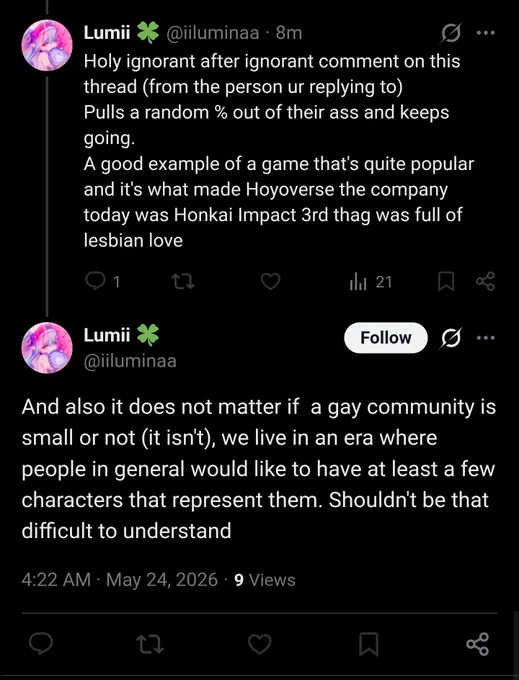Open @iiluminaa handle in top reply
519x680 pixels.
(212, 33)
